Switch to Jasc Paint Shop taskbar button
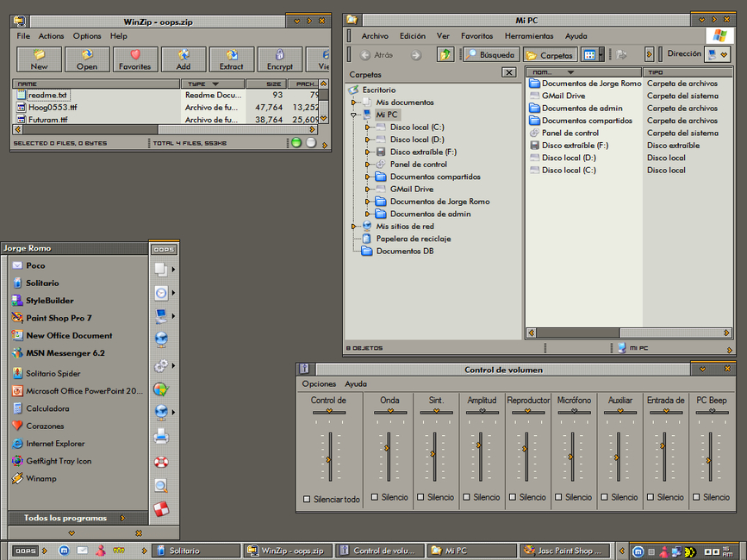The image size is (747, 560). (x=565, y=551)
